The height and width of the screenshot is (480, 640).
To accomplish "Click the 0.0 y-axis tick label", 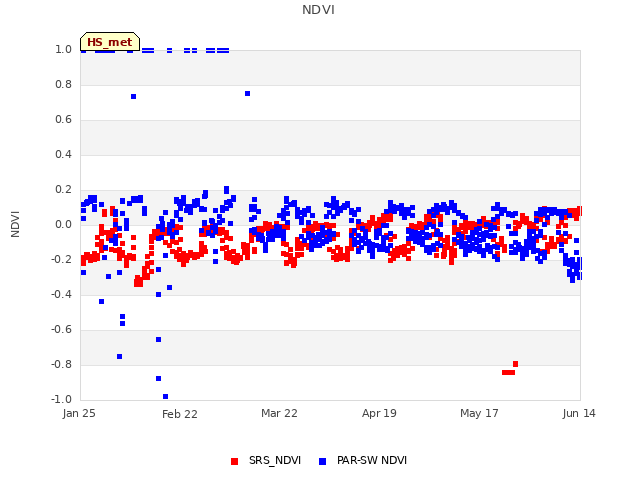I will point(63,224).
